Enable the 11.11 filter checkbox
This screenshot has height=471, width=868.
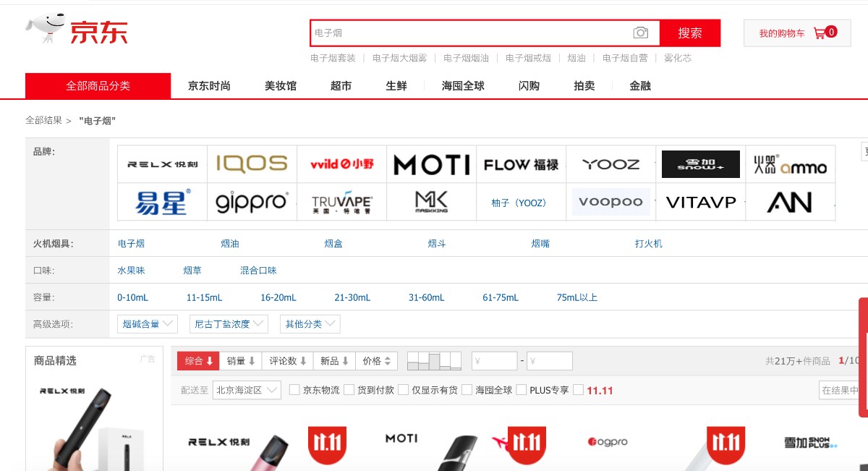click(578, 390)
